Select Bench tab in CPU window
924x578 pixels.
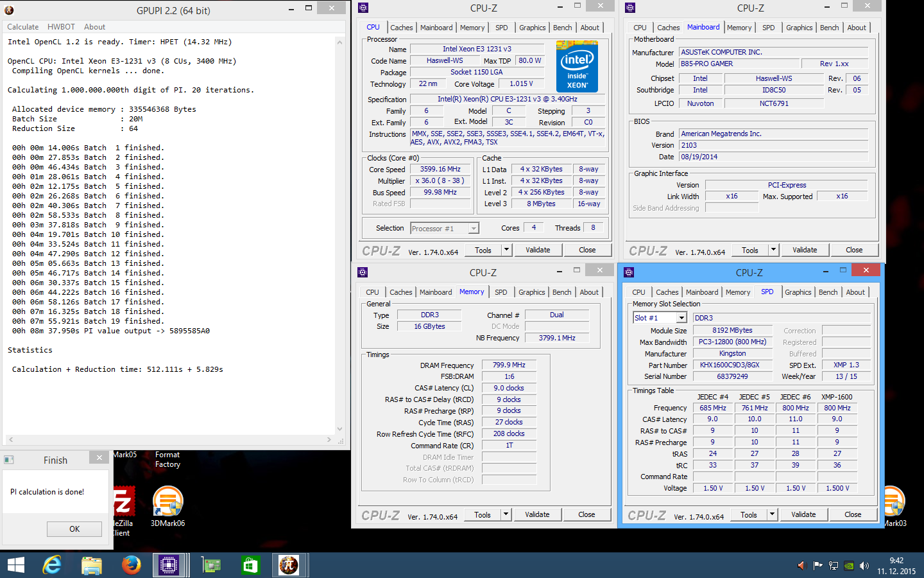pyautogui.click(x=563, y=28)
